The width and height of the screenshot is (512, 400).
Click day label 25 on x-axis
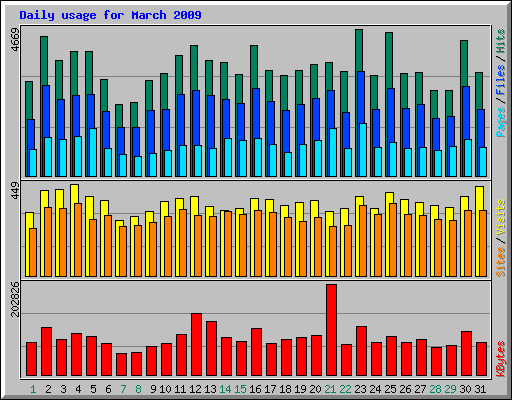coord(390,389)
